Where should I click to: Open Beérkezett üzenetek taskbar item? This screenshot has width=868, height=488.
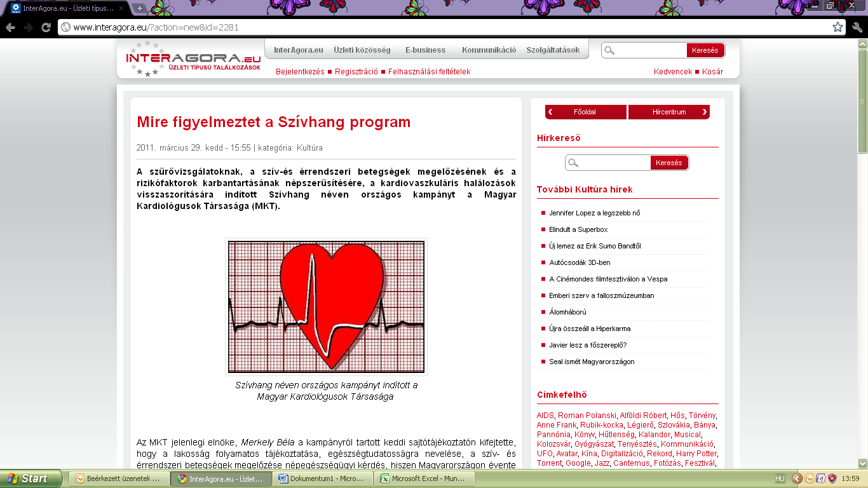pos(119,479)
